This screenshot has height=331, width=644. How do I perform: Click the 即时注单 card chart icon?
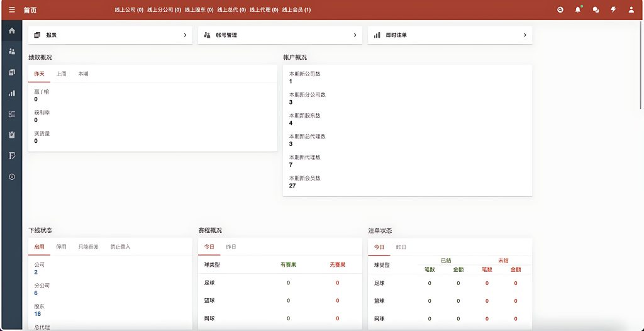pyautogui.click(x=377, y=35)
